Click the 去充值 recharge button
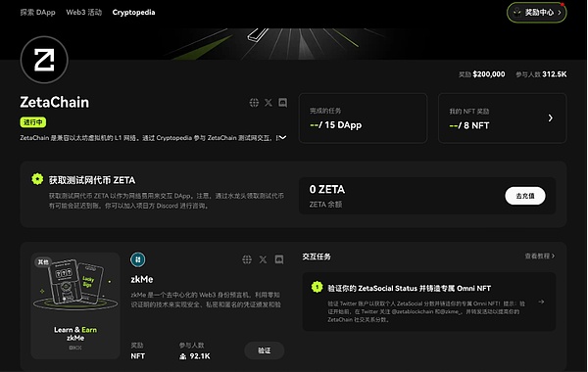The image size is (588, 372). 525,196
